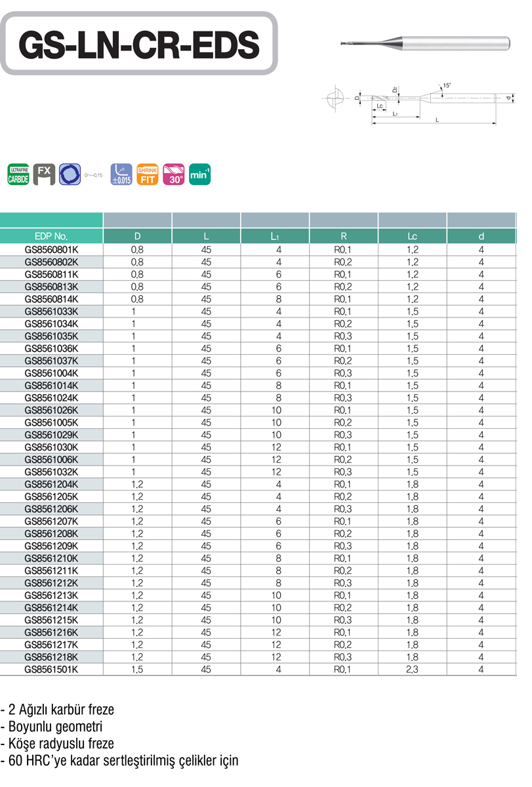
Task: Click the pink 30° helix angle icon
Action: tap(174, 174)
